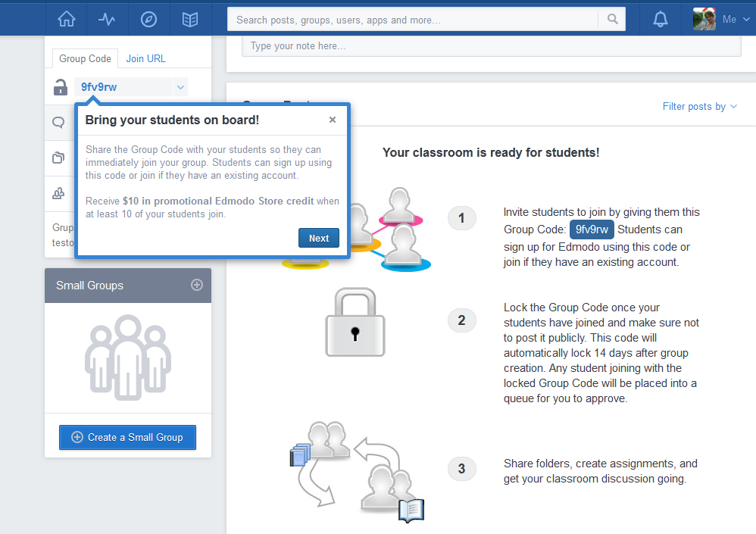Click the 9fv9rw code badge in step 1
The image size is (756, 534).
[x=592, y=230]
